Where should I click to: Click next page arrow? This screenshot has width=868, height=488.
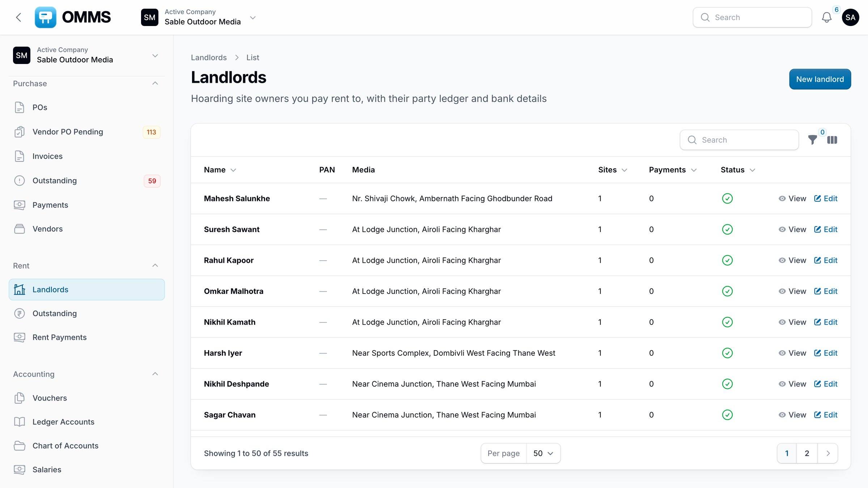point(828,453)
